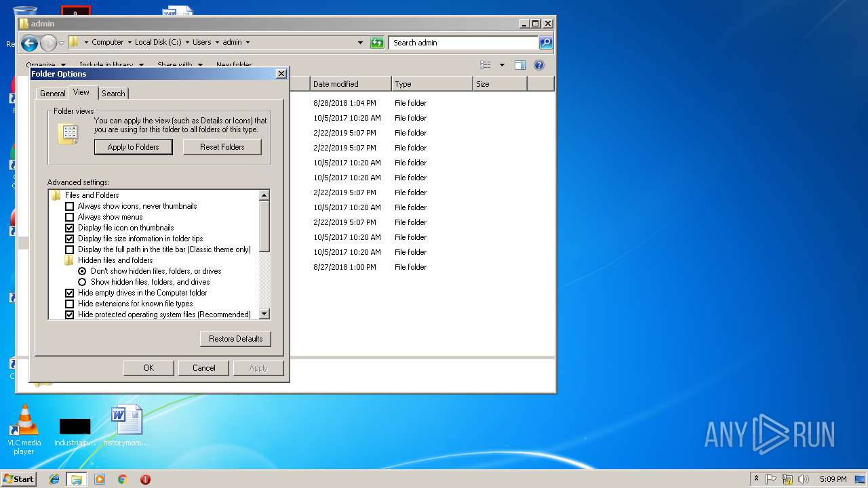Enable Always show menus checkbox
The image size is (868, 488).
click(x=69, y=217)
